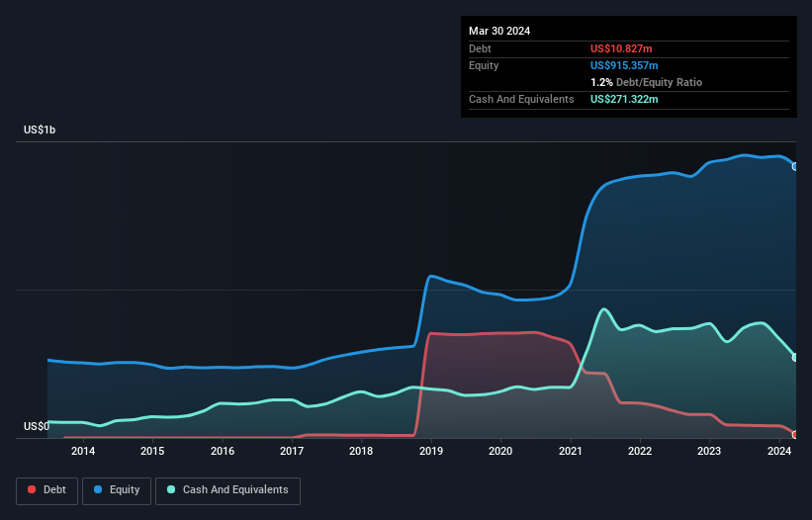This screenshot has height=520, width=812.
Task: Click the Mar 30 2024 tooltip date
Action: tap(499, 31)
